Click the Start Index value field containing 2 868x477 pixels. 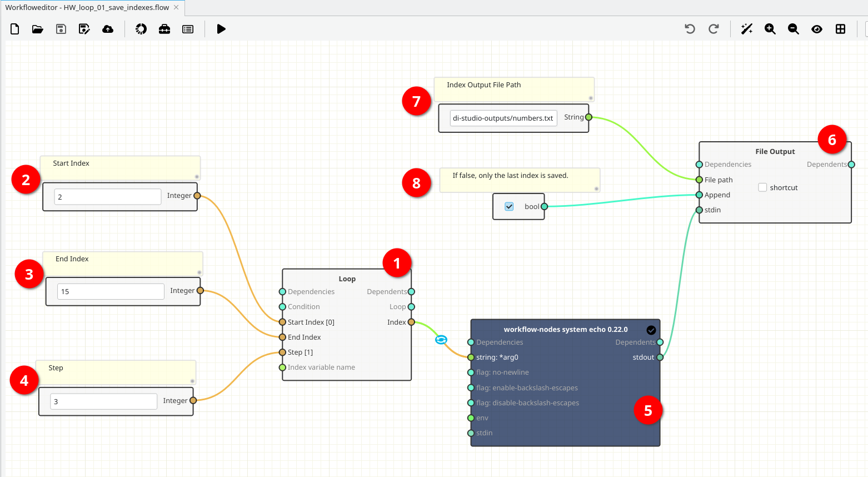pyautogui.click(x=108, y=197)
